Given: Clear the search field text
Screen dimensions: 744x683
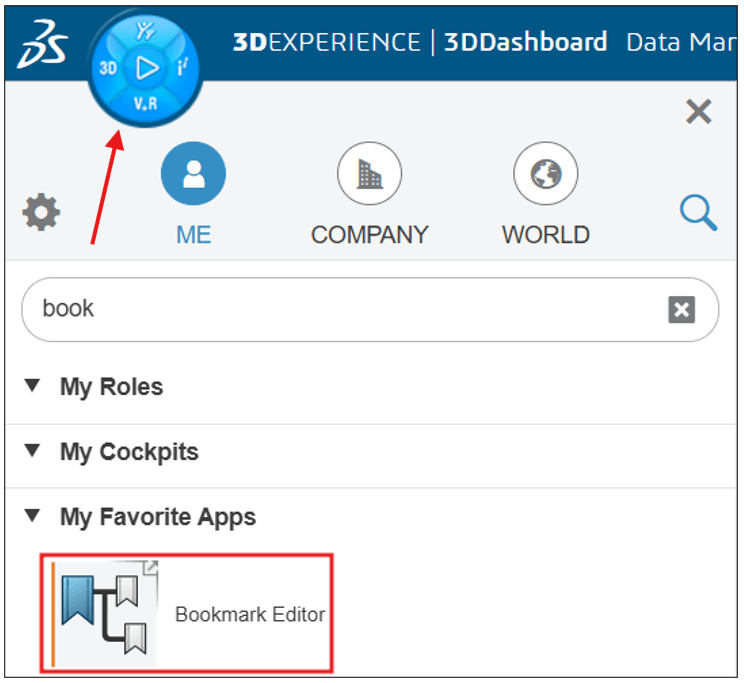Looking at the screenshot, I should 682,310.
